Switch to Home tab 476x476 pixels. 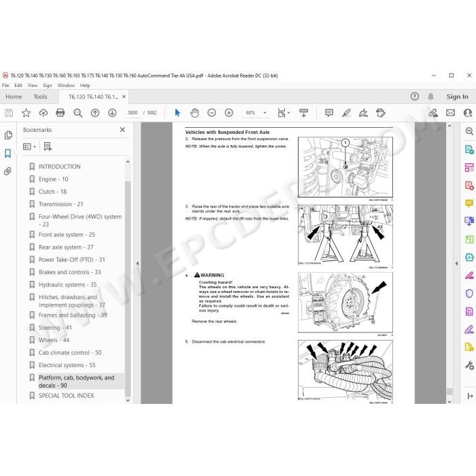click(x=14, y=97)
